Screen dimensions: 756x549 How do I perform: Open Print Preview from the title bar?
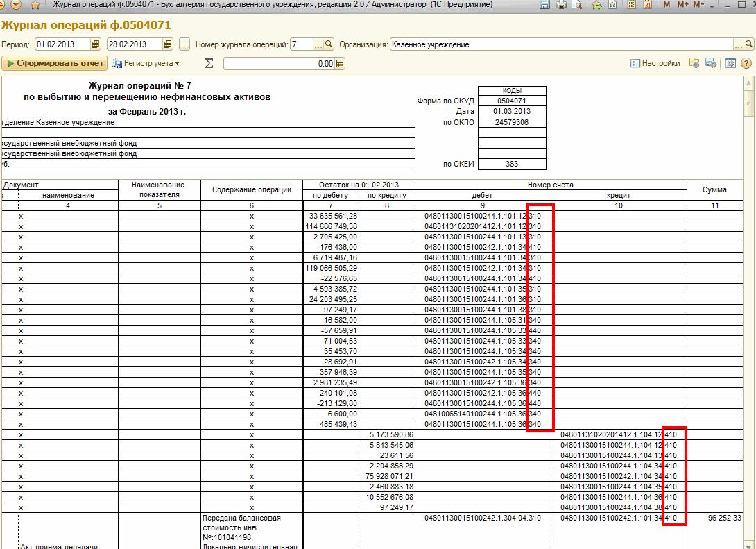pyautogui.click(x=576, y=5)
